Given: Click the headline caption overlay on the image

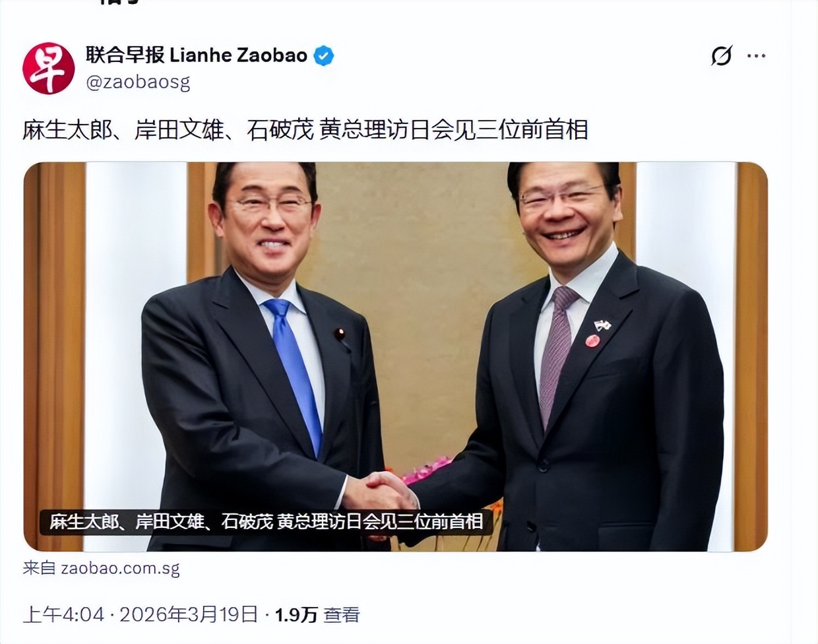Looking at the screenshot, I should coord(266,522).
